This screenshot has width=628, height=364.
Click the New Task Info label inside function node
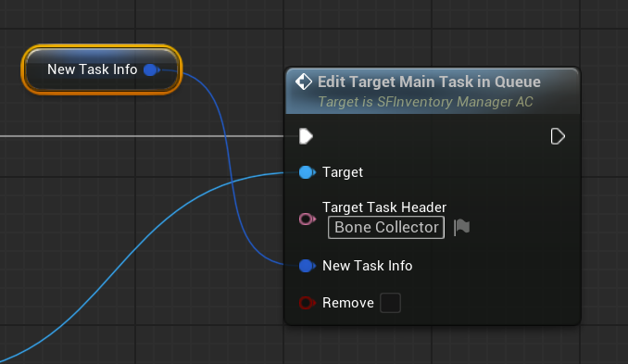tap(368, 266)
